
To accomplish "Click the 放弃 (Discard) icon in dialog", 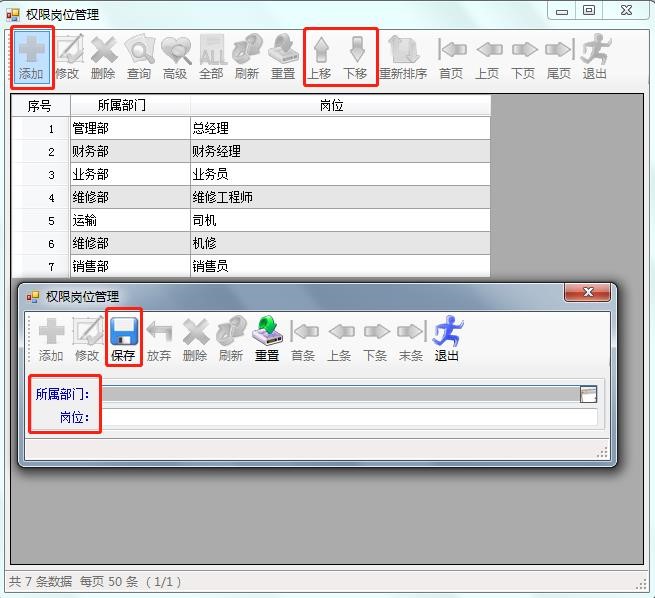I will pos(159,339).
